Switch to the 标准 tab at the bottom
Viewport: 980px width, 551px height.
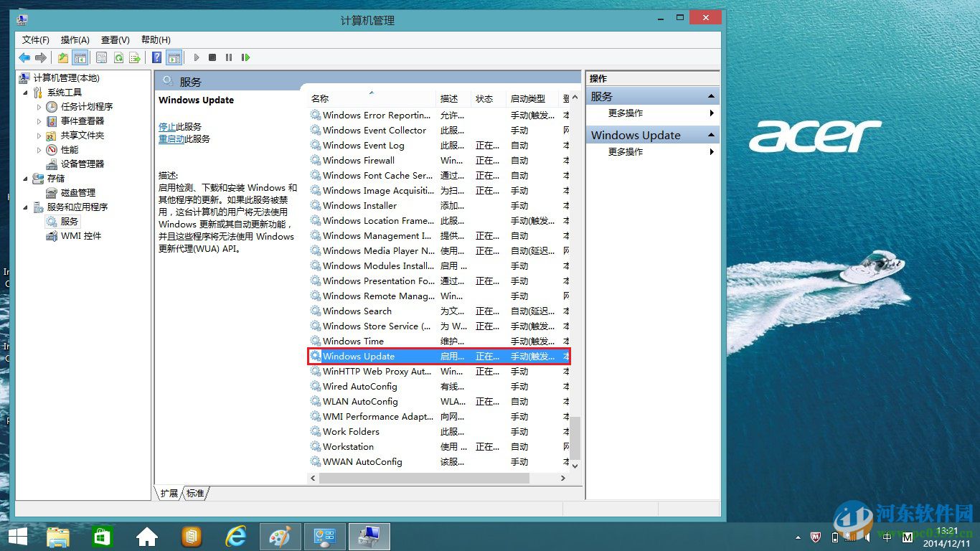(194, 493)
